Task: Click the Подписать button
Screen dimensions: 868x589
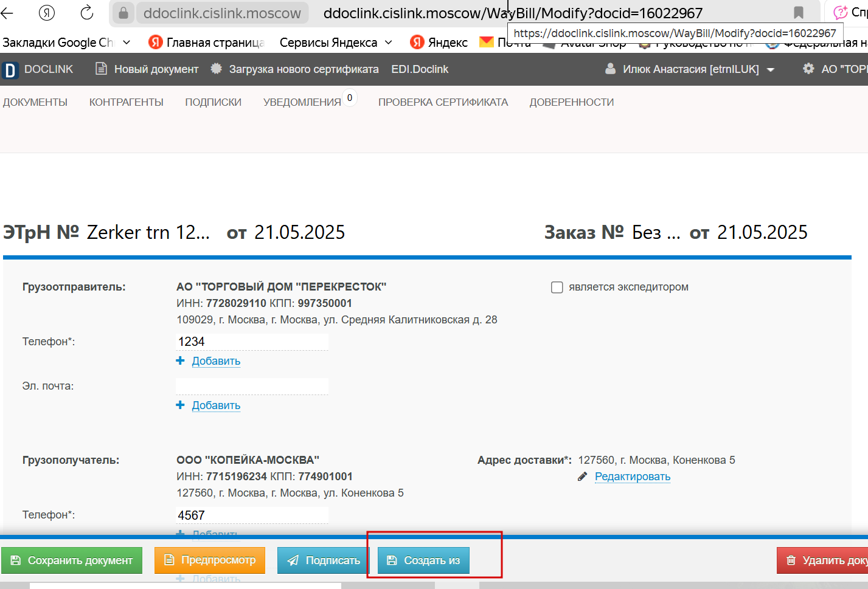Action: 324,560
